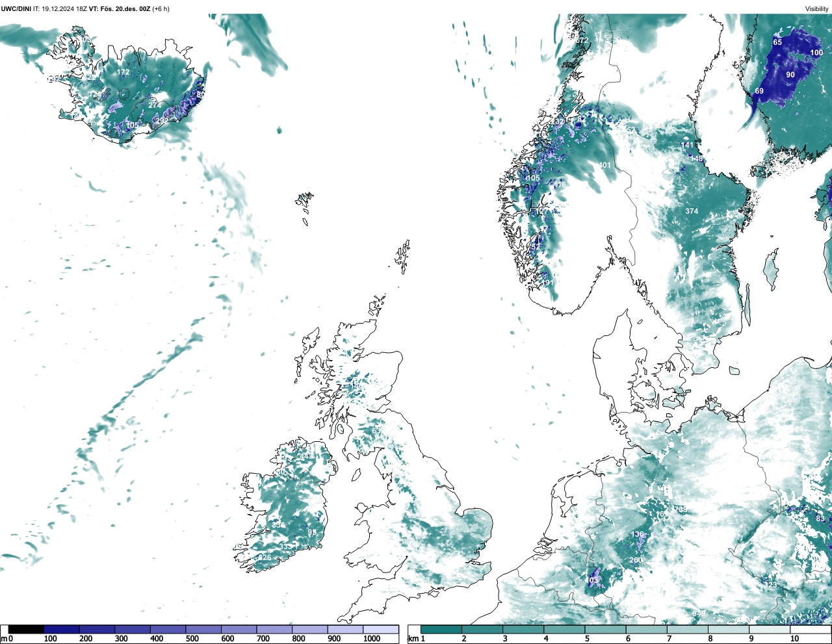Click the 500 tick label on metre scale
832x644 pixels.
pos(192,639)
